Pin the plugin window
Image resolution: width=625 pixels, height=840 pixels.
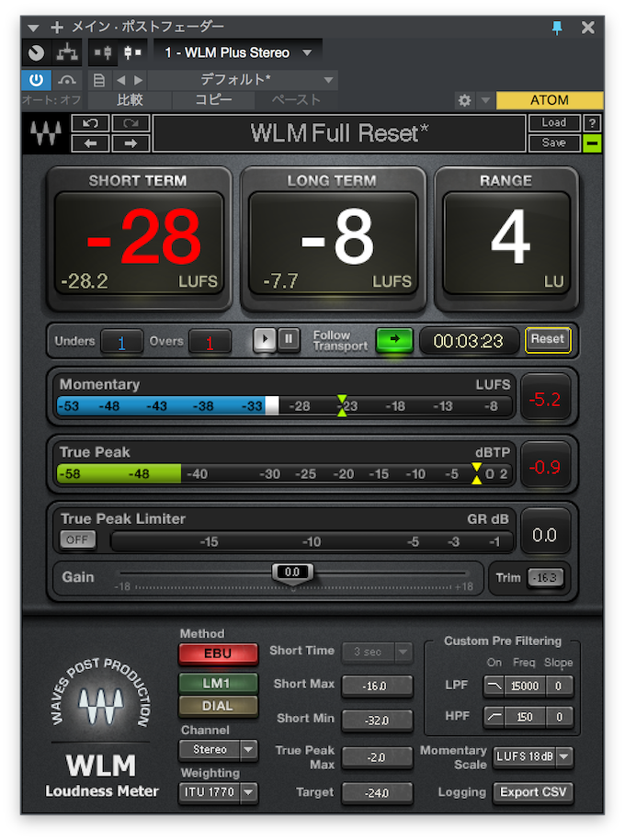557,28
